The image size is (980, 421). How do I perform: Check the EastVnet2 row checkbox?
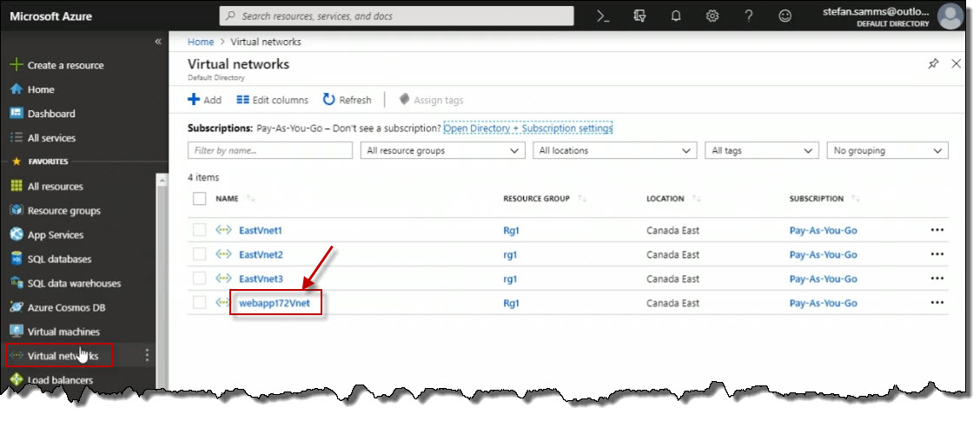(199, 254)
